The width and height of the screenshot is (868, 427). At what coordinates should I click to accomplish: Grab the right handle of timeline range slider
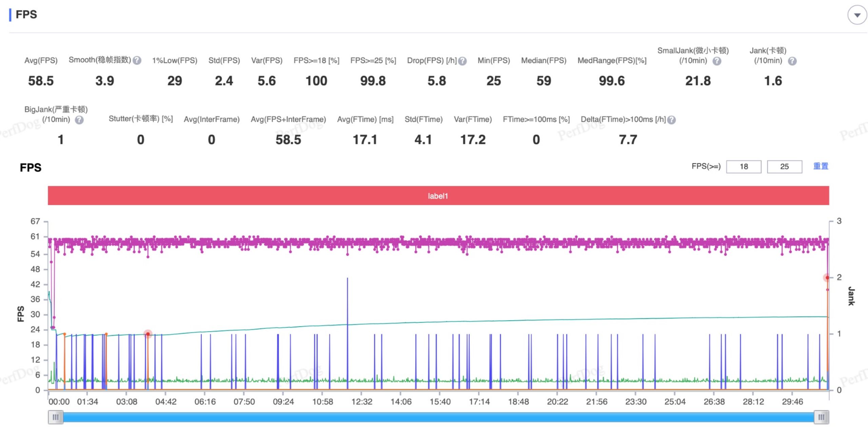(821, 417)
